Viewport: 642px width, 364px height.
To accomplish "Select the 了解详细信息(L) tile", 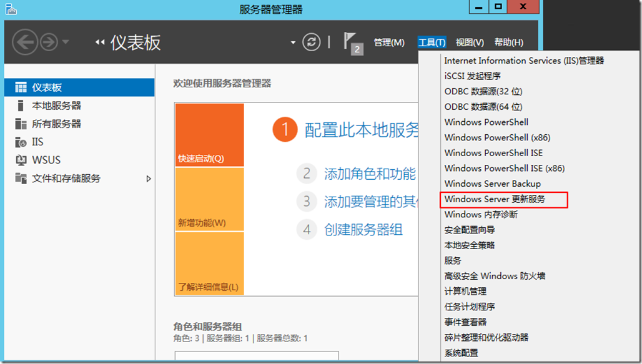I will pos(209,263).
